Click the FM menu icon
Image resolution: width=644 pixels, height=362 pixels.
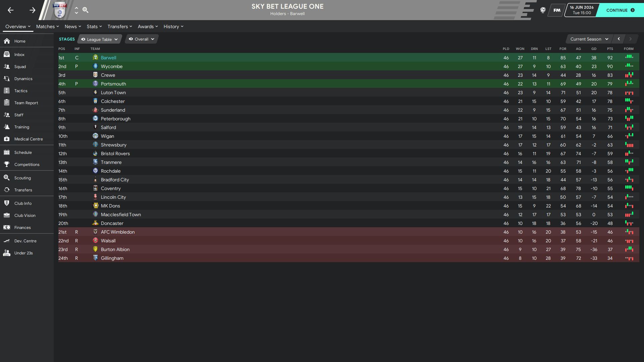pyautogui.click(x=557, y=10)
